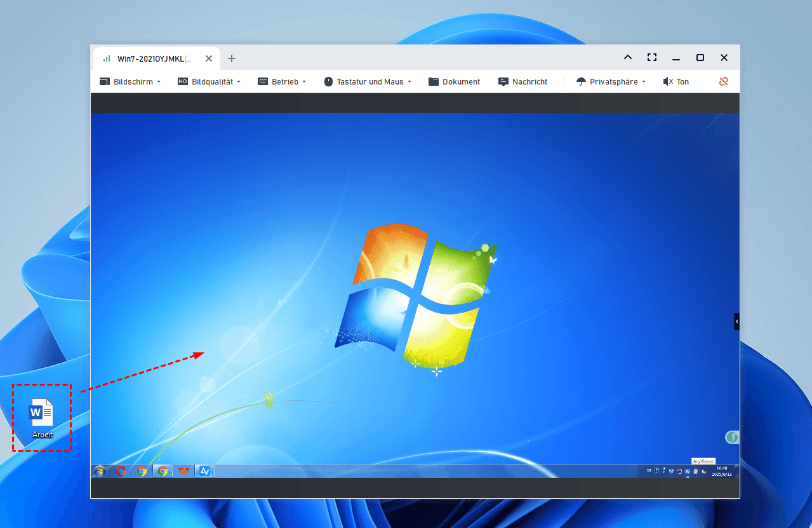
Task: Collapse the toolbar with the up chevron
Action: (x=628, y=57)
